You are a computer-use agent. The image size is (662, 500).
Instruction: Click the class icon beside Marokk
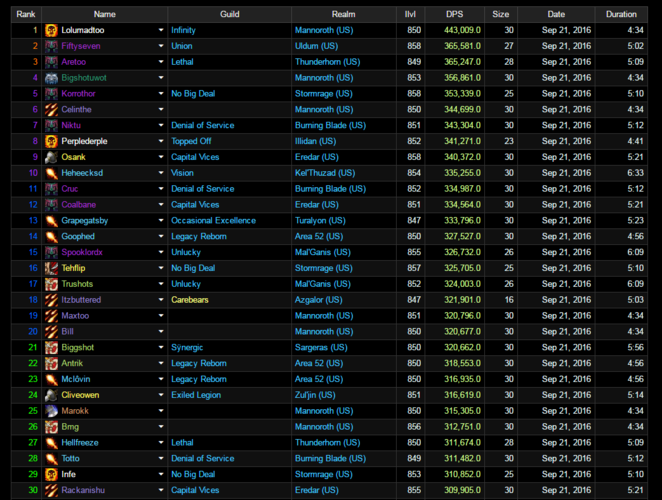click(x=51, y=411)
